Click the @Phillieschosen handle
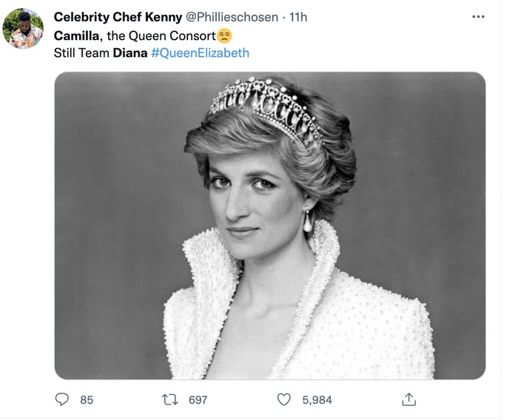This screenshot has width=518, height=420. 232,17
